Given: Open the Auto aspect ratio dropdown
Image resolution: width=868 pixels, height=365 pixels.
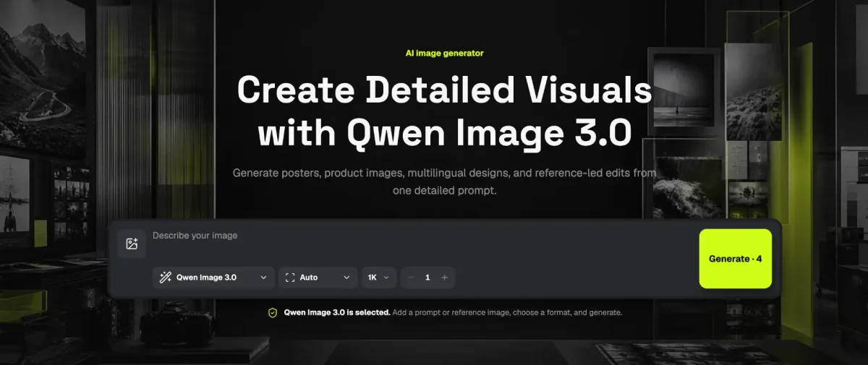Looking at the screenshot, I should coord(318,278).
